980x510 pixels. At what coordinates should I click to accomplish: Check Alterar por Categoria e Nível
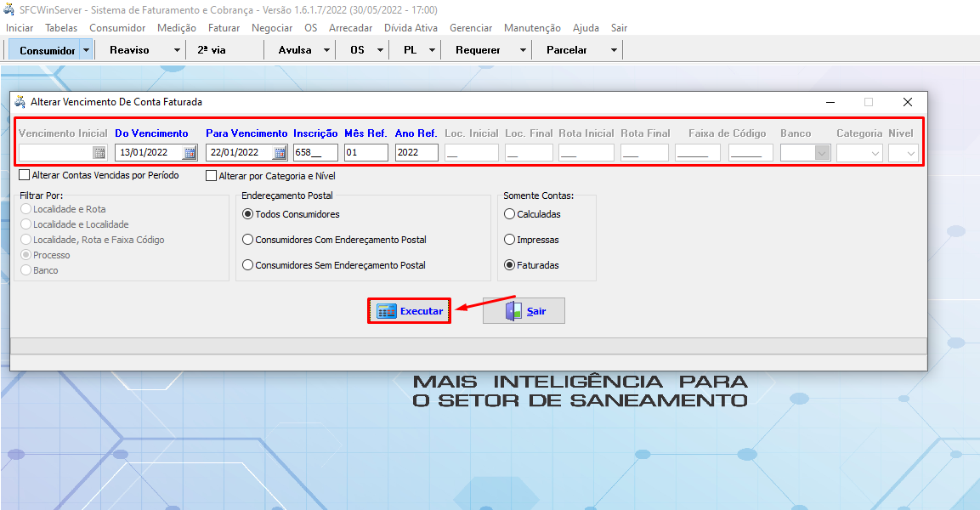[212, 176]
